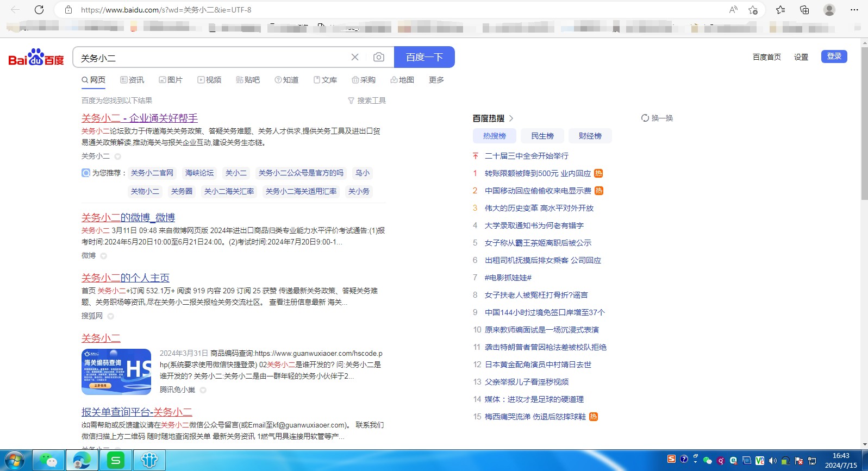Switch to the 视频 tab
This screenshot has width=868, height=471.
[209, 80]
